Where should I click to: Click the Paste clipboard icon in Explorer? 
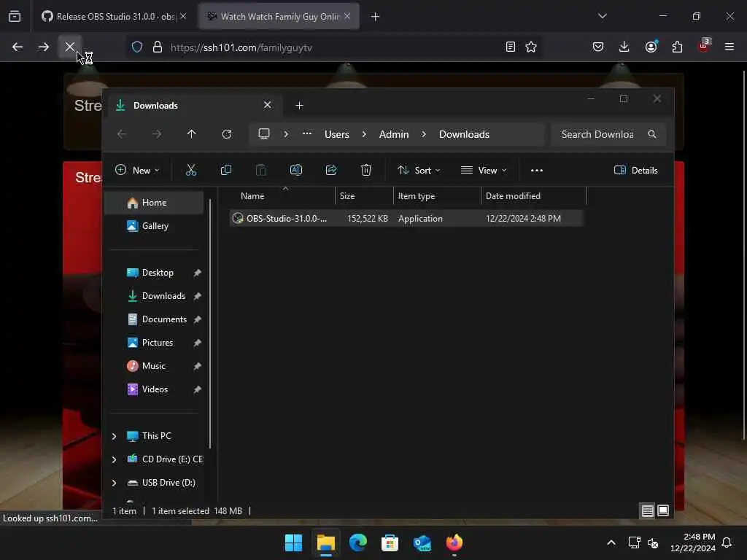261,170
